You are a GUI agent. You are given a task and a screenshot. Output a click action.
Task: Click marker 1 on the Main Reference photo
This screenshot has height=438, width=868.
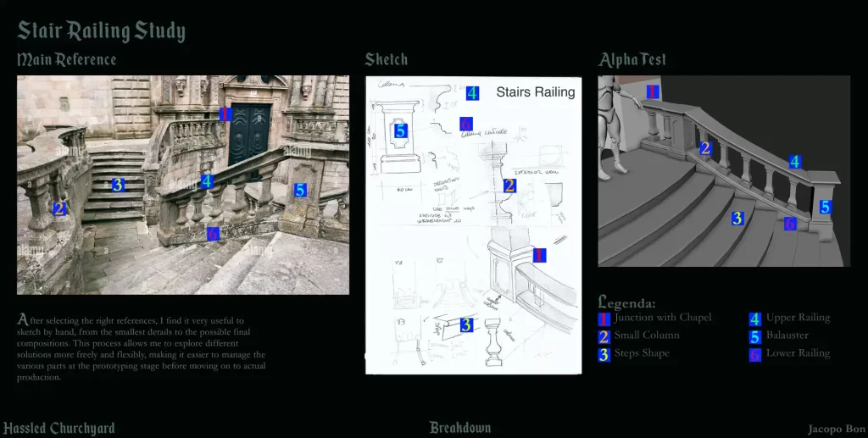coord(225,114)
